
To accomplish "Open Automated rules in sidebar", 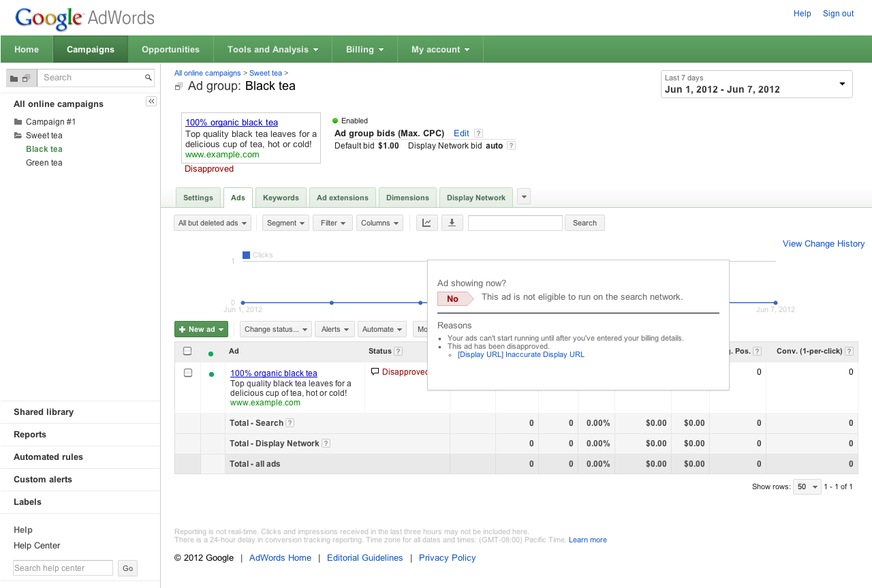I will (48, 457).
